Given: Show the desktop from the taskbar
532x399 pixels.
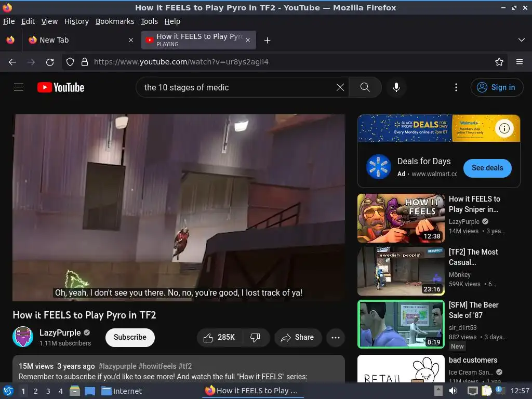Looking at the screenshot, I should click(90, 391).
